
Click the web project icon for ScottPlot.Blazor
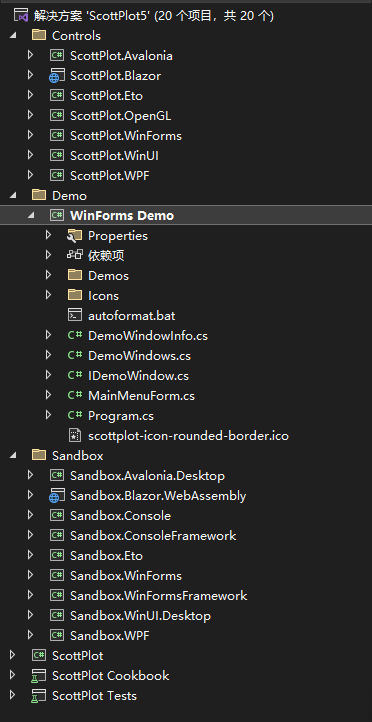click(x=57, y=76)
